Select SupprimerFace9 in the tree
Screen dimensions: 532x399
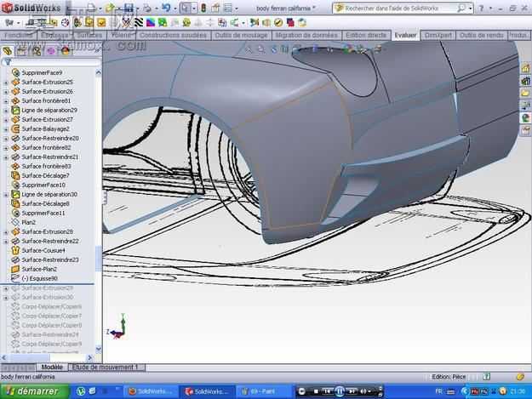42,73
